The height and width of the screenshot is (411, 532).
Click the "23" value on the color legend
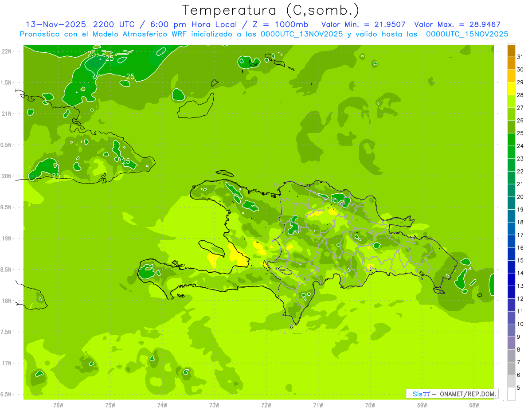point(520,159)
